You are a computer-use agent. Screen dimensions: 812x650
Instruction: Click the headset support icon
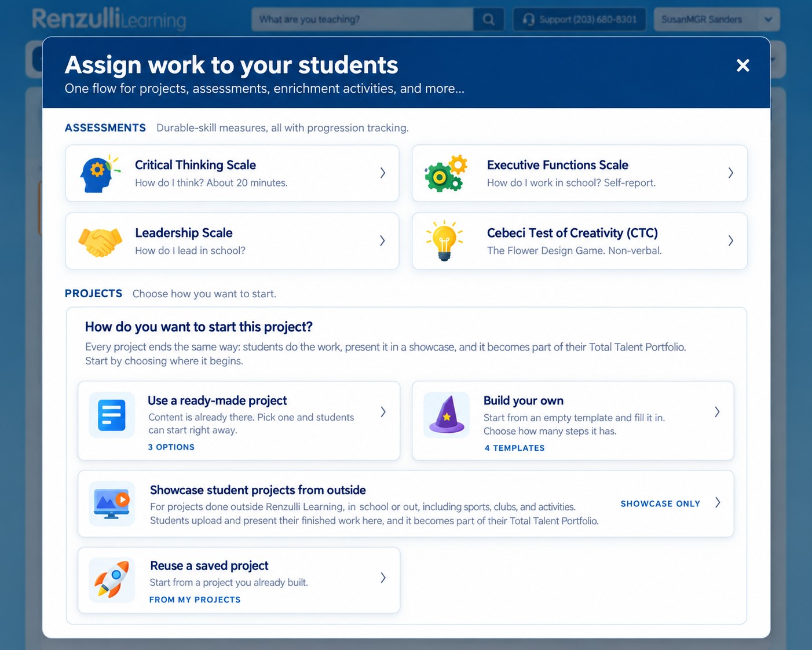528,20
